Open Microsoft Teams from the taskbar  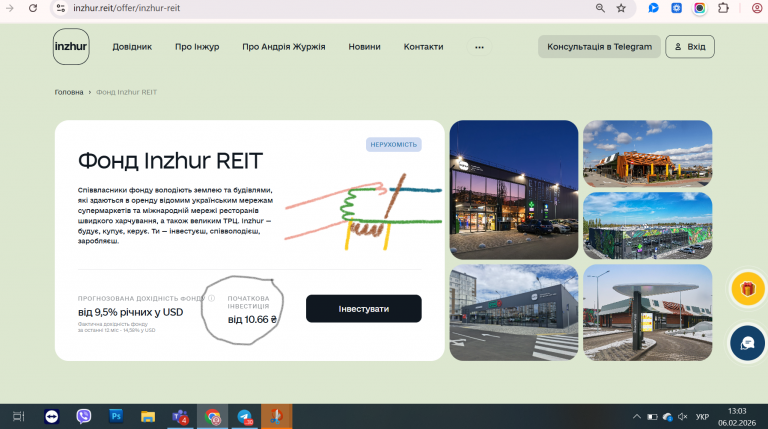pyautogui.click(x=180, y=417)
